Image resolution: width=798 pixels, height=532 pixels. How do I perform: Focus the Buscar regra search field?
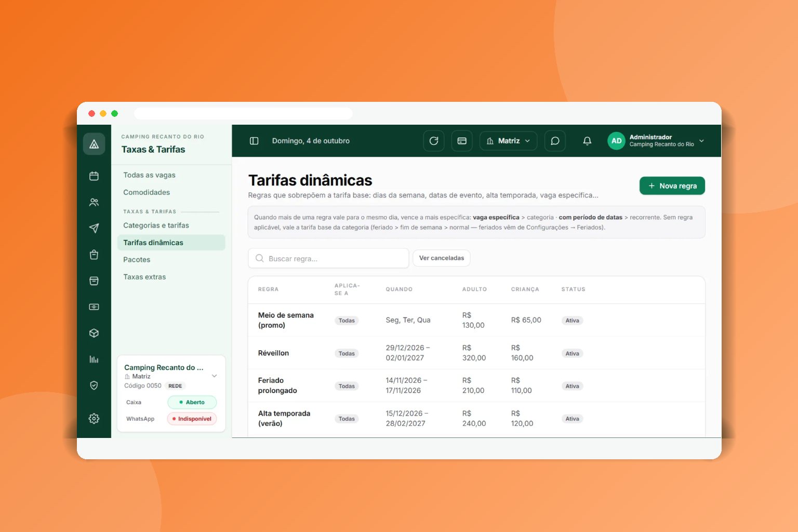[x=329, y=258]
